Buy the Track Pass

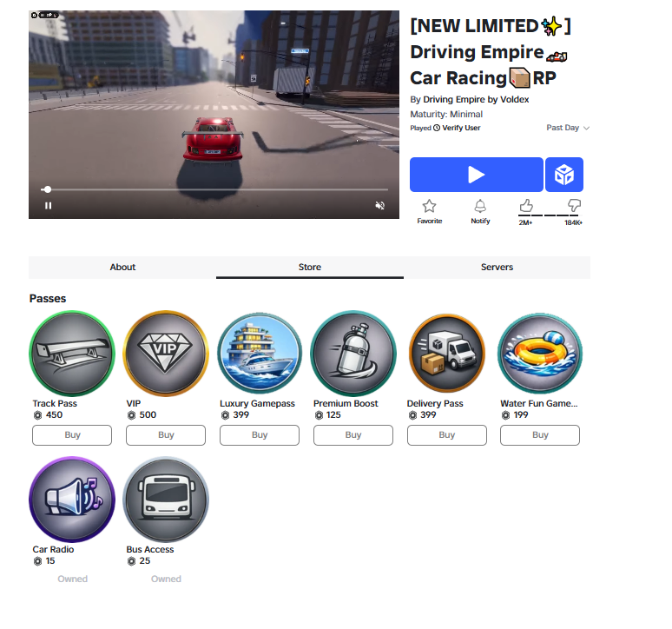(x=72, y=435)
